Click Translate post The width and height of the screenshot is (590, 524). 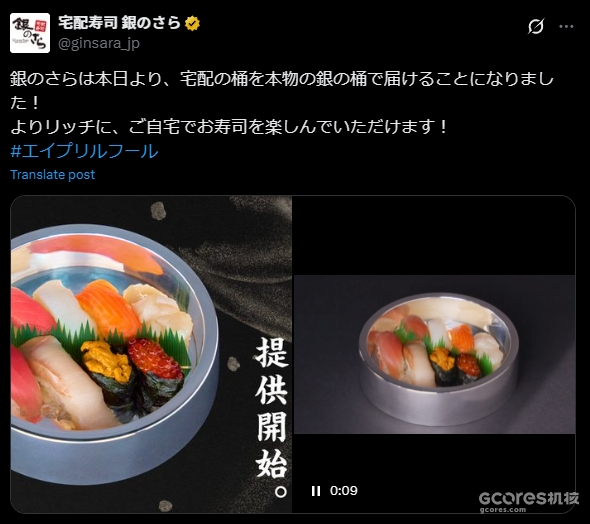(x=52, y=175)
